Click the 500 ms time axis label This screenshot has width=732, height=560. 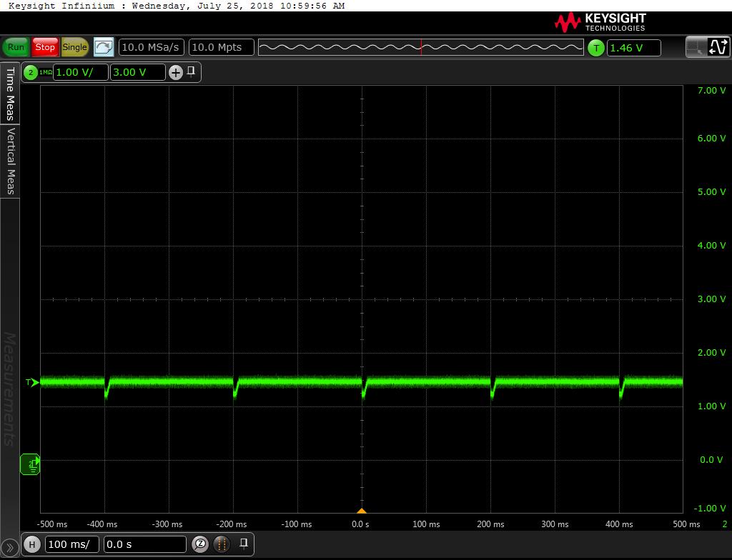pos(686,524)
